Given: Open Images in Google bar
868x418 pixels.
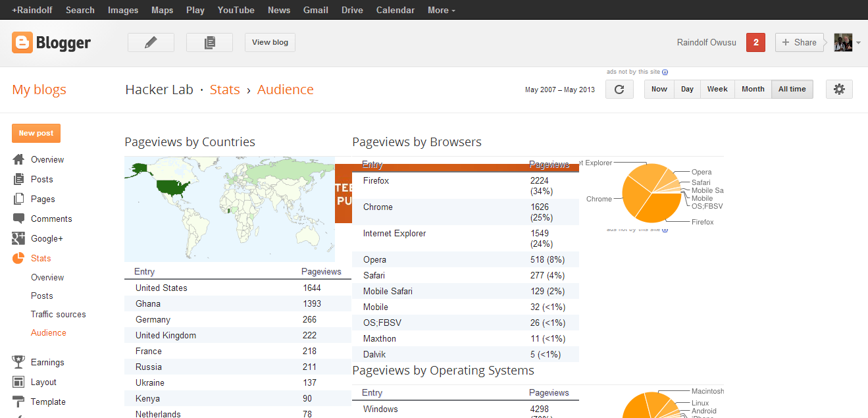Looking at the screenshot, I should pos(123,10).
